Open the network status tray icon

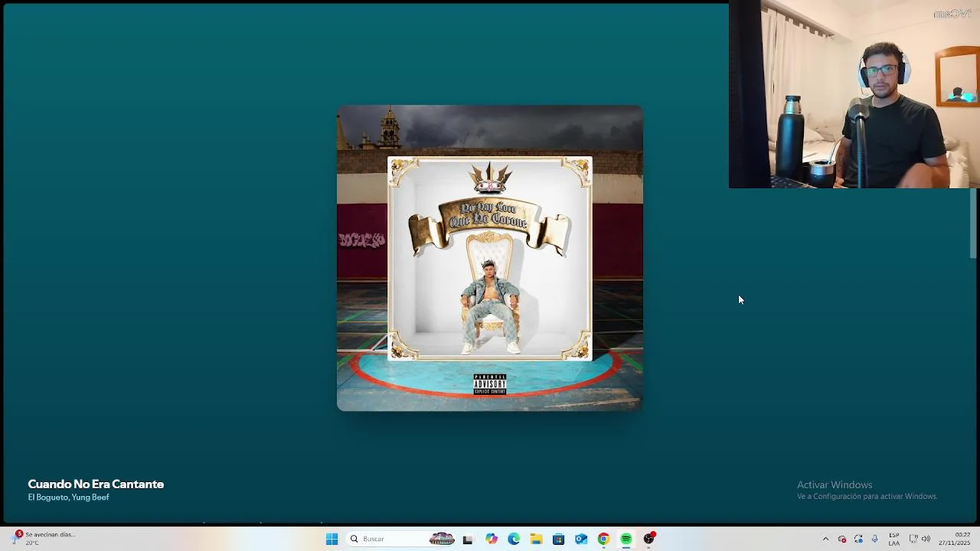pos(913,539)
